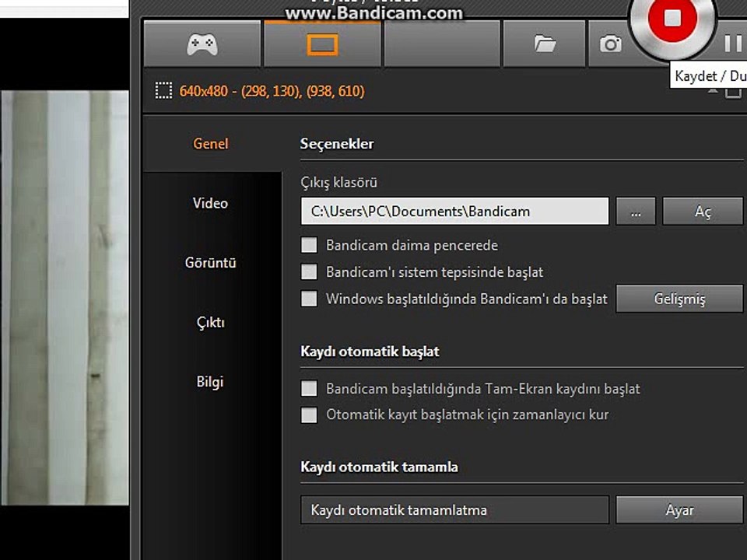Click the video preview in the left window
Image resolution: width=747 pixels, height=560 pixels.
pos(65,298)
